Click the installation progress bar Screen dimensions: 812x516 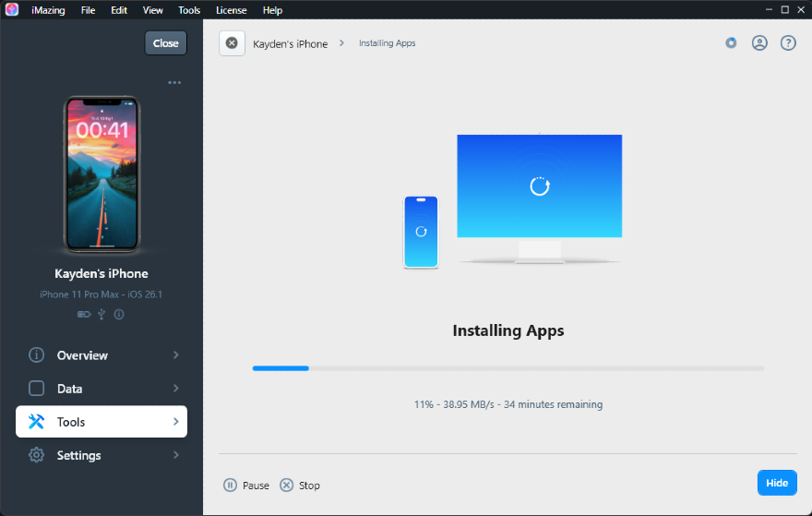tap(508, 368)
